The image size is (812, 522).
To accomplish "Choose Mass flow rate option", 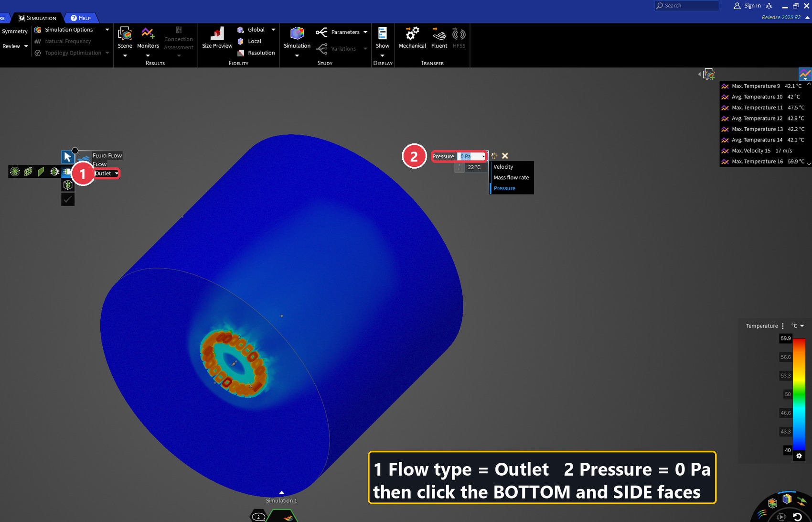I will pyautogui.click(x=512, y=177).
